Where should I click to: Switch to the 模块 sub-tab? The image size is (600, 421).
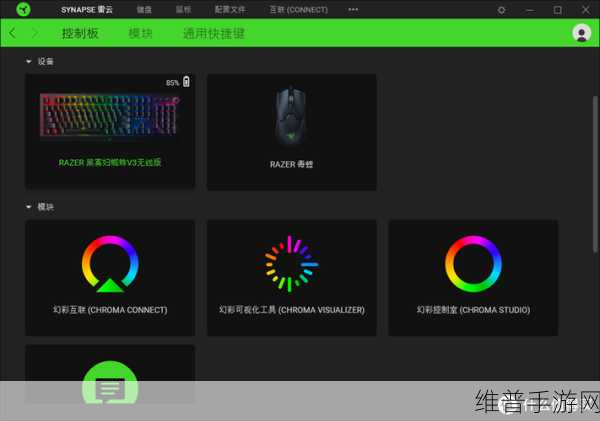tap(140, 33)
